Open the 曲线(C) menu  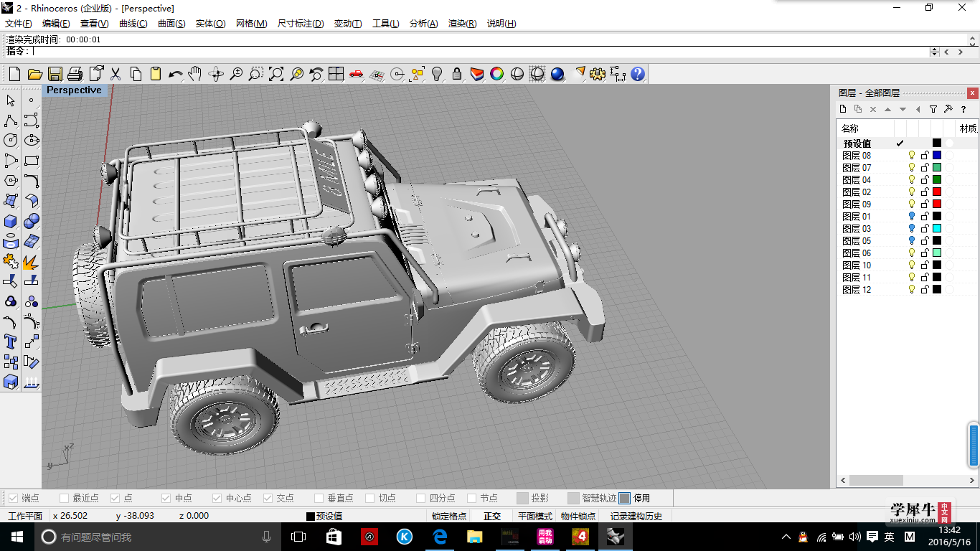click(x=133, y=24)
